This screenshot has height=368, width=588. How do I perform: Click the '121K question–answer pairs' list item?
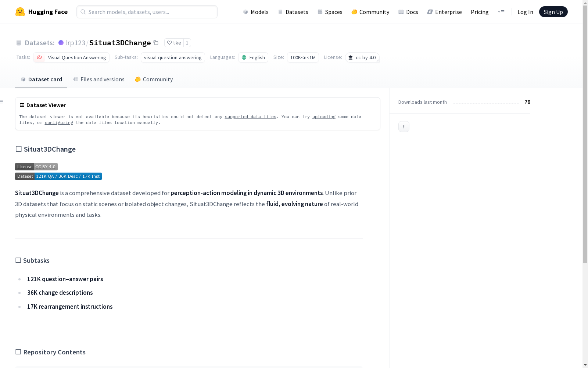click(x=65, y=279)
